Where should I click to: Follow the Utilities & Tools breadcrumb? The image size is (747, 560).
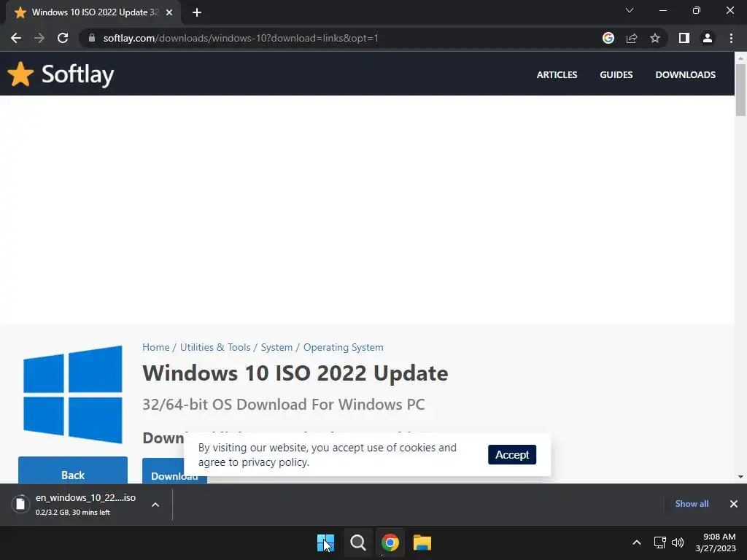[x=215, y=347]
